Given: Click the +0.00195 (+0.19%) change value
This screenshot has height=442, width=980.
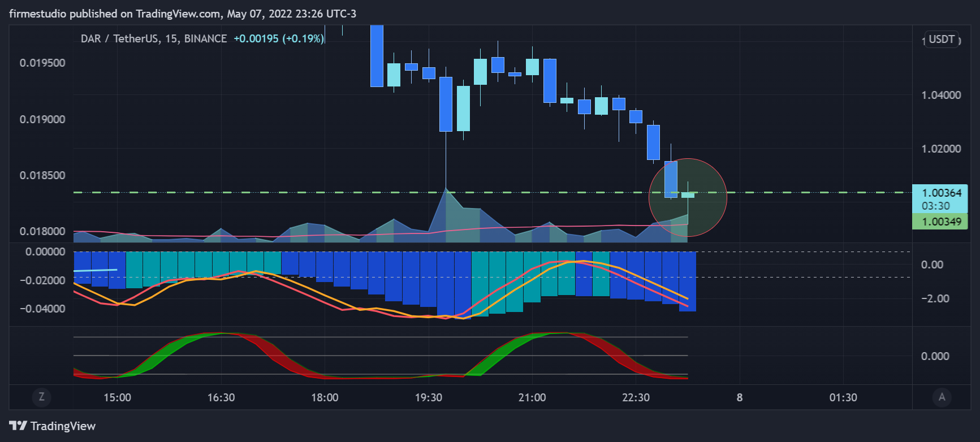Looking at the screenshot, I should coord(279,38).
